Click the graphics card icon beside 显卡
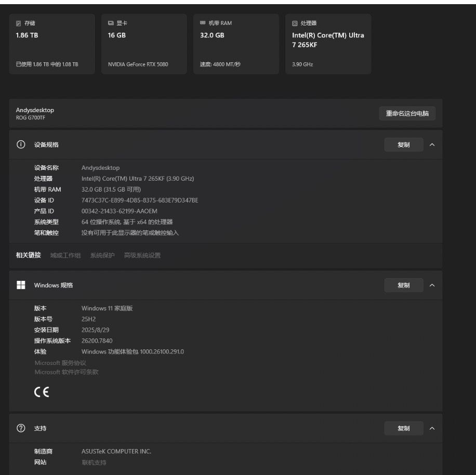Image resolution: width=476 pixels, height=475 pixels. (x=111, y=23)
